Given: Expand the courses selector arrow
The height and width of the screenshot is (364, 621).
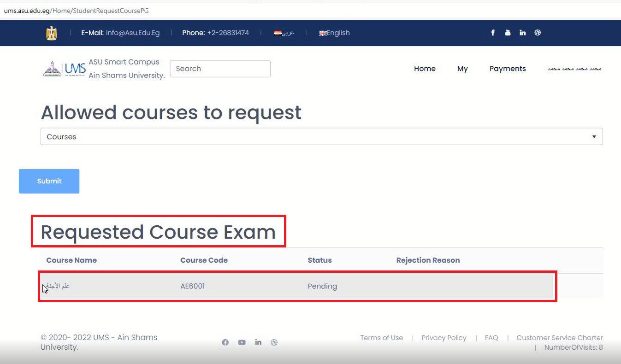Looking at the screenshot, I should pos(594,136).
